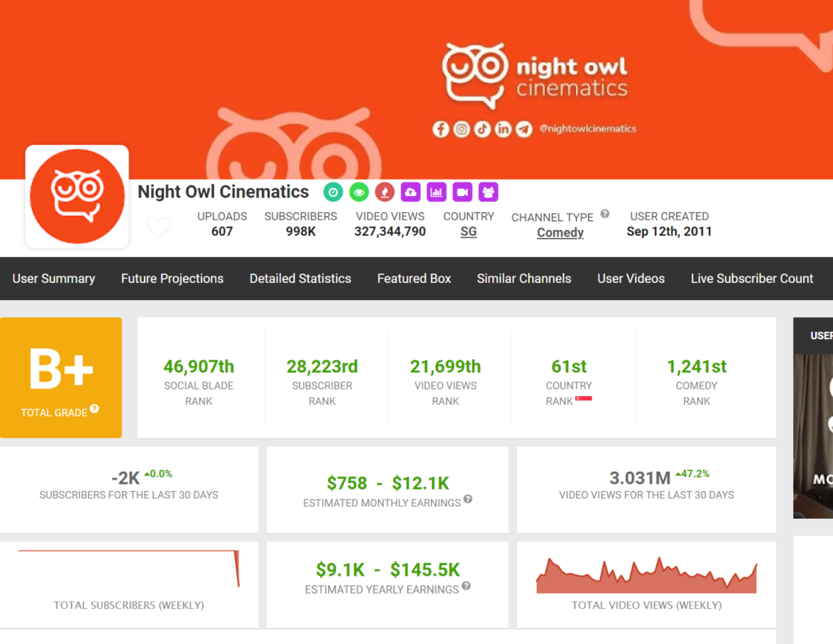Click the purple cloud upload badge icon
The height and width of the screenshot is (644, 833).
(x=411, y=192)
